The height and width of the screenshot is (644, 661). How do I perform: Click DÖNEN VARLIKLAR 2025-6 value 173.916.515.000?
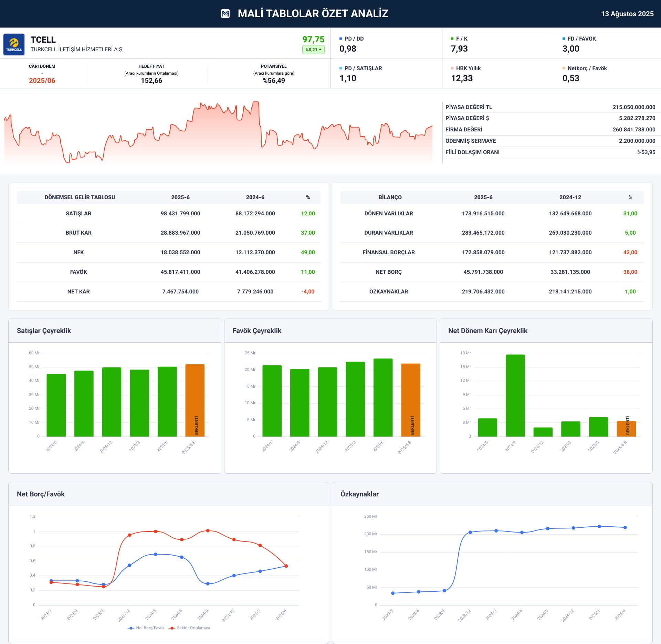[483, 213]
